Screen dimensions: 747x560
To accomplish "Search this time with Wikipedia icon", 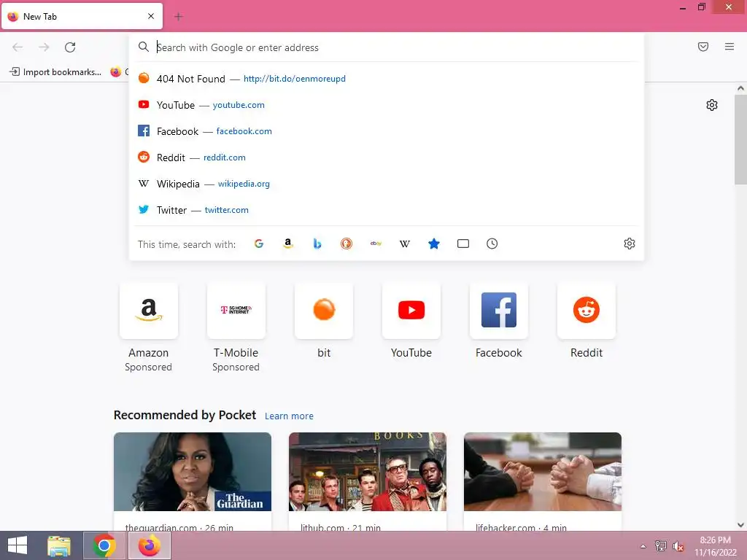I will pos(404,244).
